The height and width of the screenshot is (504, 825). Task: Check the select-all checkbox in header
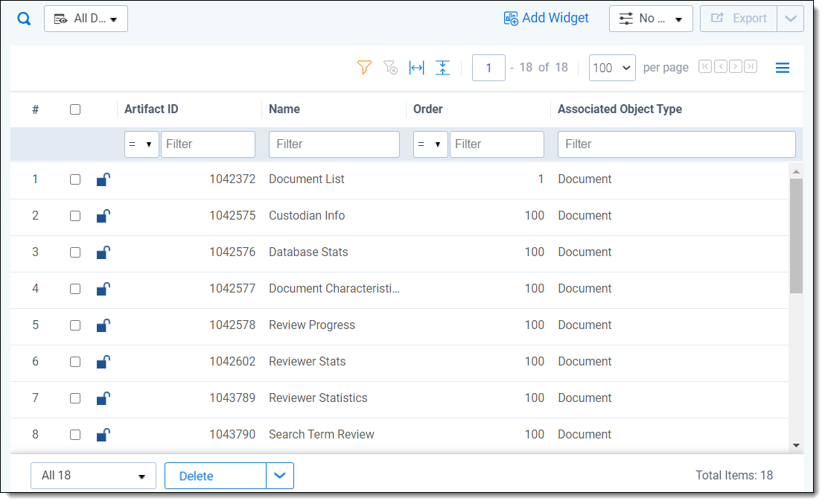click(x=75, y=109)
